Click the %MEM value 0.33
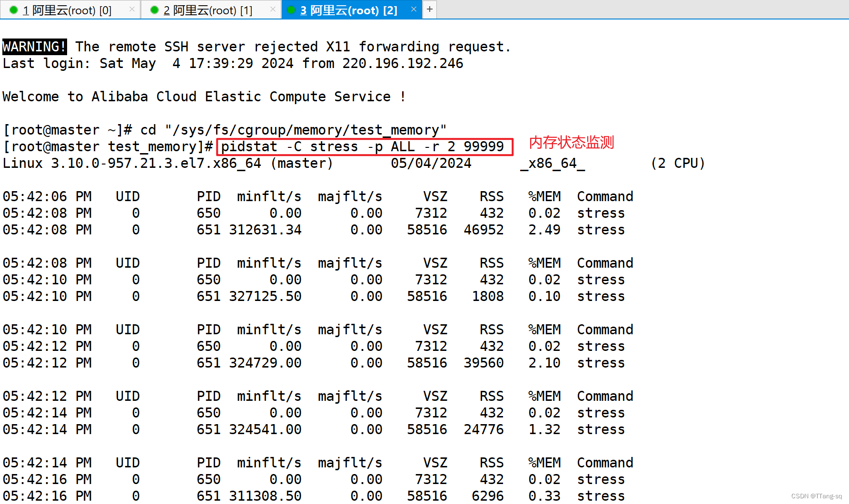The image size is (849, 504). [544, 496]
